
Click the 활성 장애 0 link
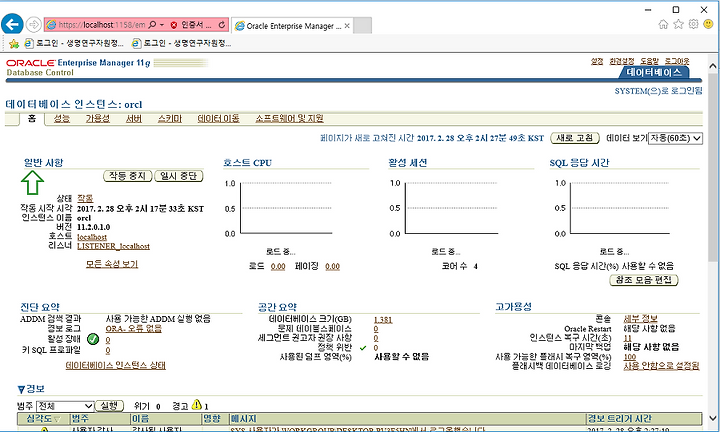point(108,340)
